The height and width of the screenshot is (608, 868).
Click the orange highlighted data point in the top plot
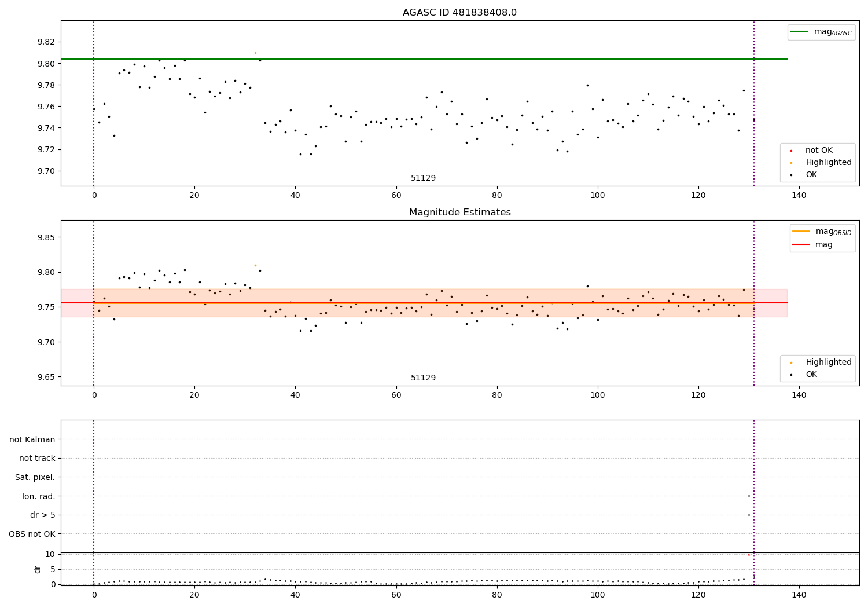pos(255,53)
